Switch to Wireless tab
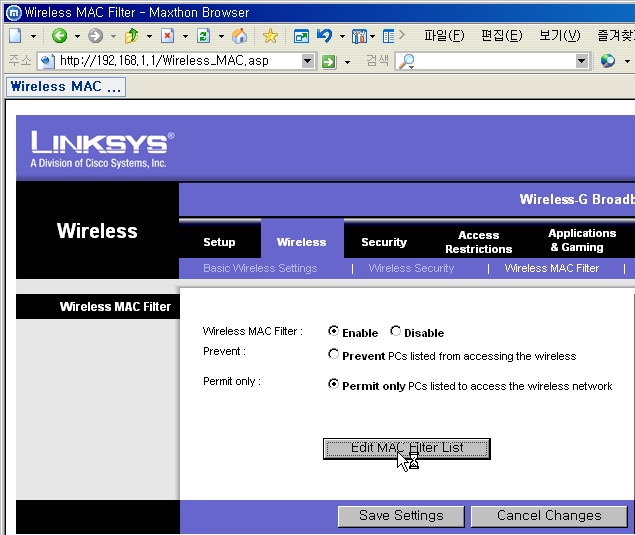 302,242
